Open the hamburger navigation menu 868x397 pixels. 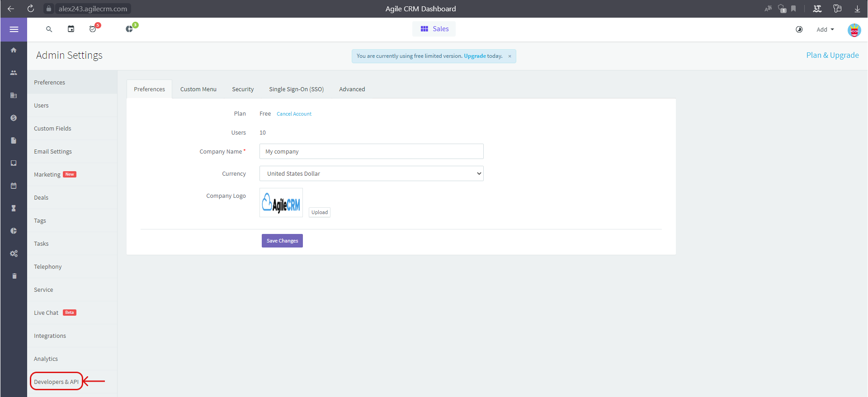14,29
